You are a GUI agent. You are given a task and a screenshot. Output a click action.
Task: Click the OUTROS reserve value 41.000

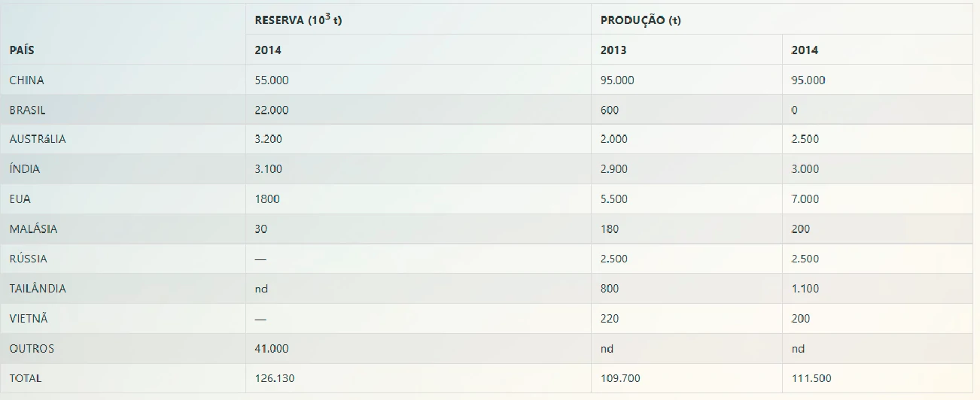click(272, 349)
